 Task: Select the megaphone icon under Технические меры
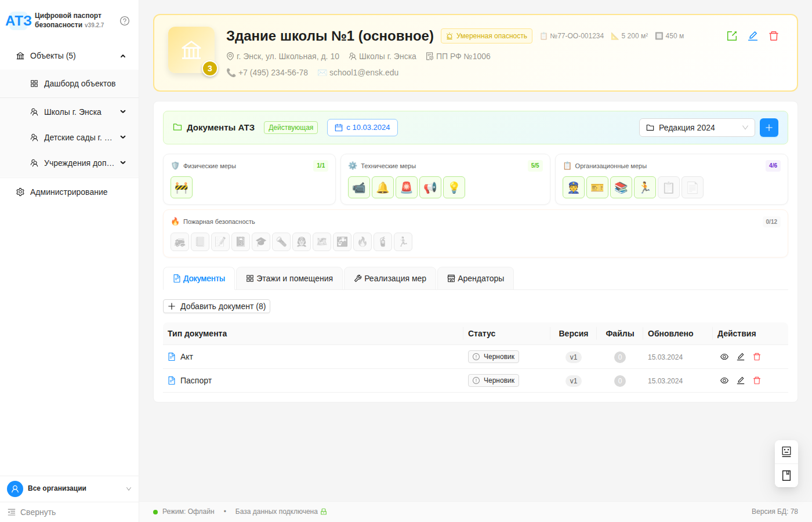pos(430,187)
